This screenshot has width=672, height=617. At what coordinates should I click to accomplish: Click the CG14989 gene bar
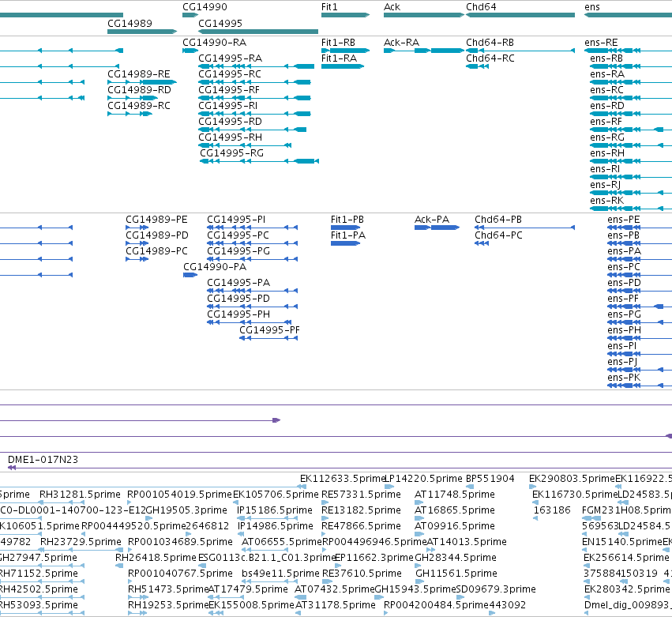142,32
